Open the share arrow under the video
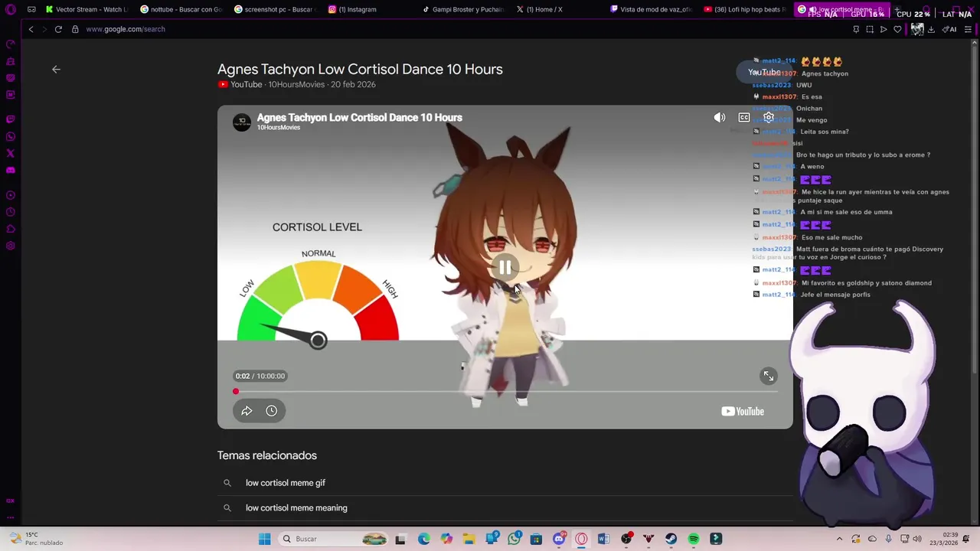980x551 pixels. tap(247, 411)
